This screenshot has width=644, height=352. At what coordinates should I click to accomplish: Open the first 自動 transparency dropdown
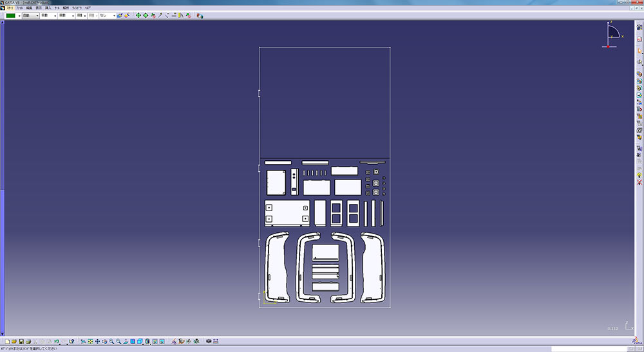click(x=37, y=15)
